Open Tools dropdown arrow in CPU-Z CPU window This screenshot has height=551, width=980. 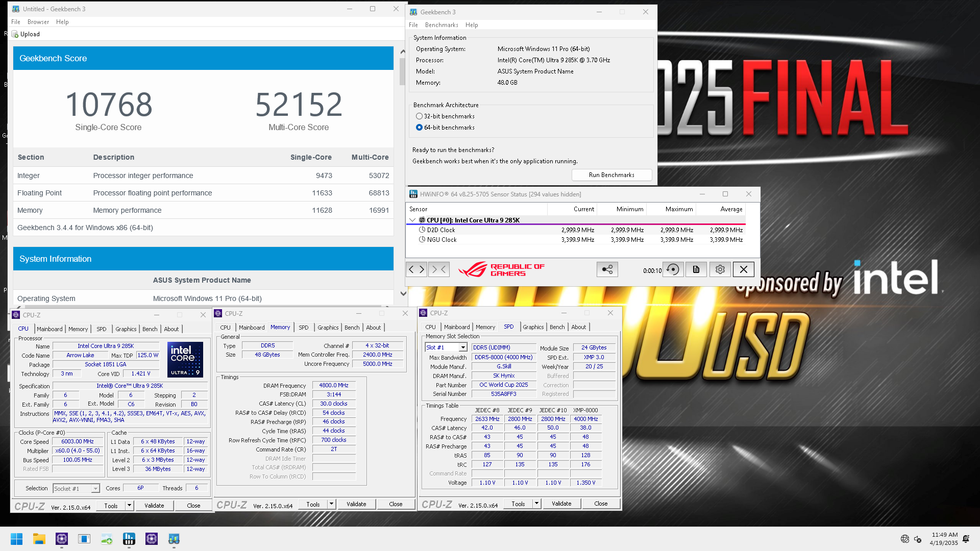pos(130,506)
